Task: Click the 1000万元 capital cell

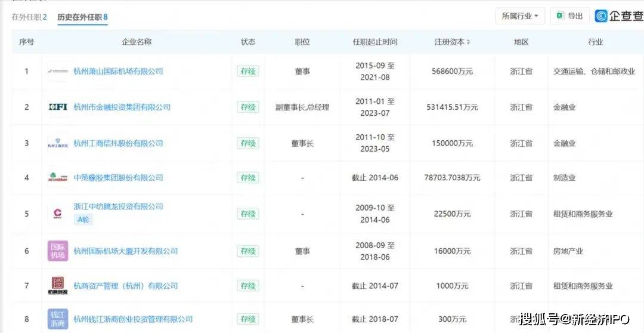Action: point(452,286)
